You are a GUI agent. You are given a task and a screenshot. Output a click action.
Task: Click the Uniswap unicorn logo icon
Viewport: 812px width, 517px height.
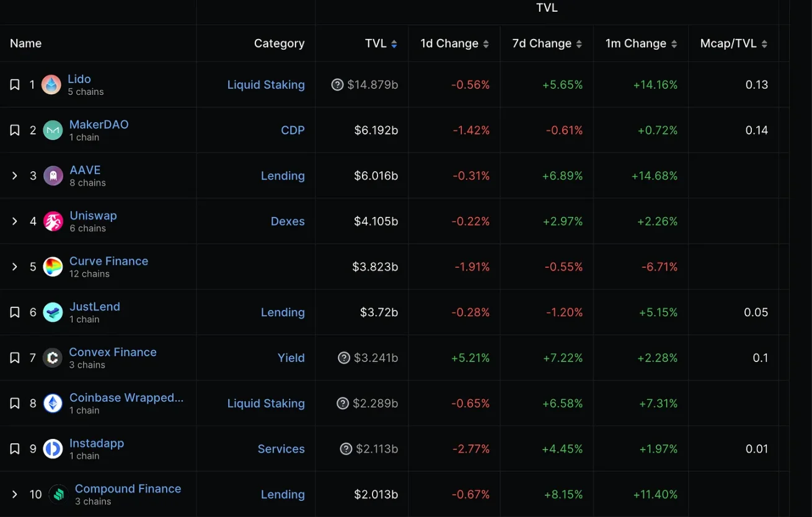pos(53,221)
